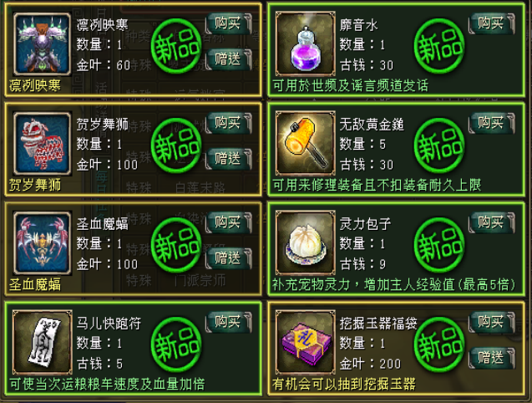Buy the 圣血魔蝠 item with 购买

[x=229, y=222]
